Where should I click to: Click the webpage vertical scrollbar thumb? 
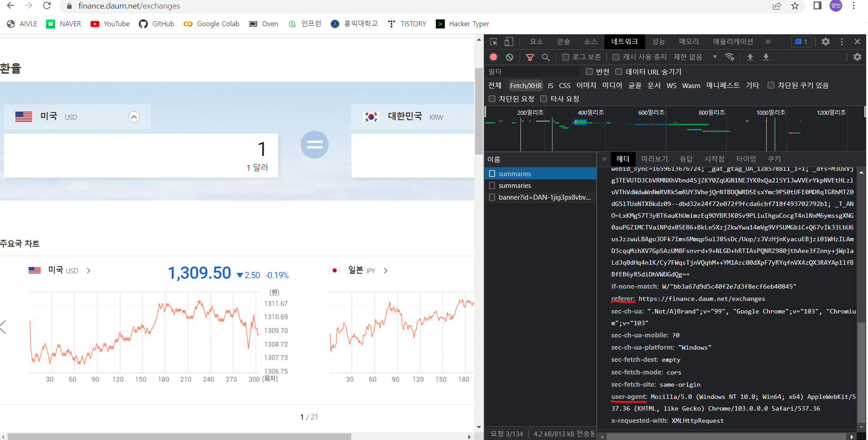click(479, 111)
